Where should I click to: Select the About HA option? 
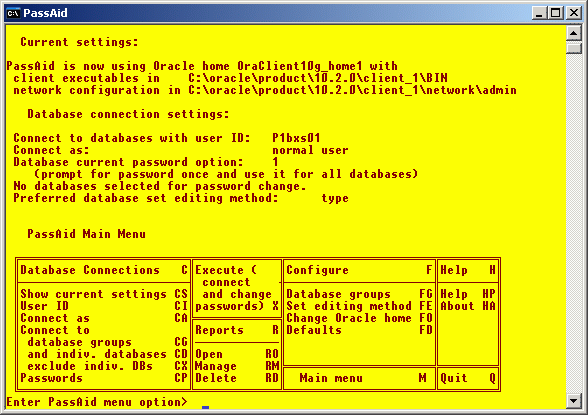pos(468,306)
